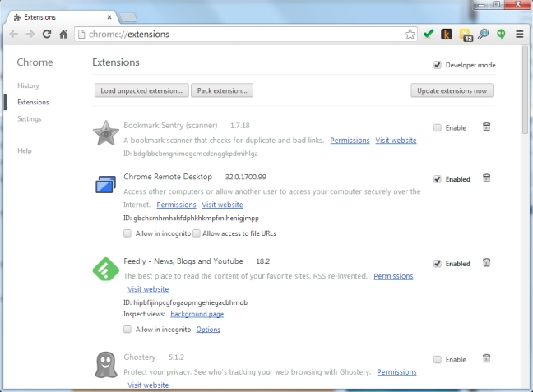Open the home page button
533x392 pixels.
click(63, 34)
